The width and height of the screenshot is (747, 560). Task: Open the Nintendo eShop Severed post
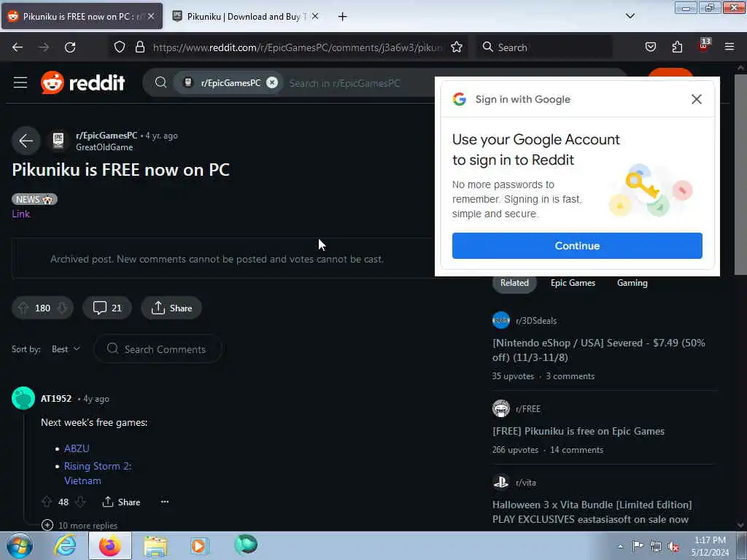click(599, 350)
